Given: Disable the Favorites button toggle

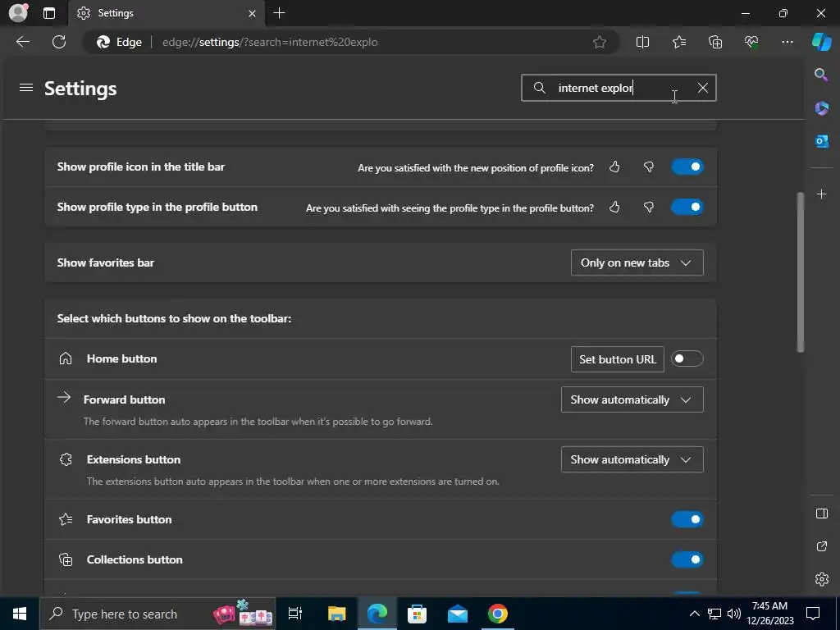Looking at the screenshot, I should coord(687,519).
